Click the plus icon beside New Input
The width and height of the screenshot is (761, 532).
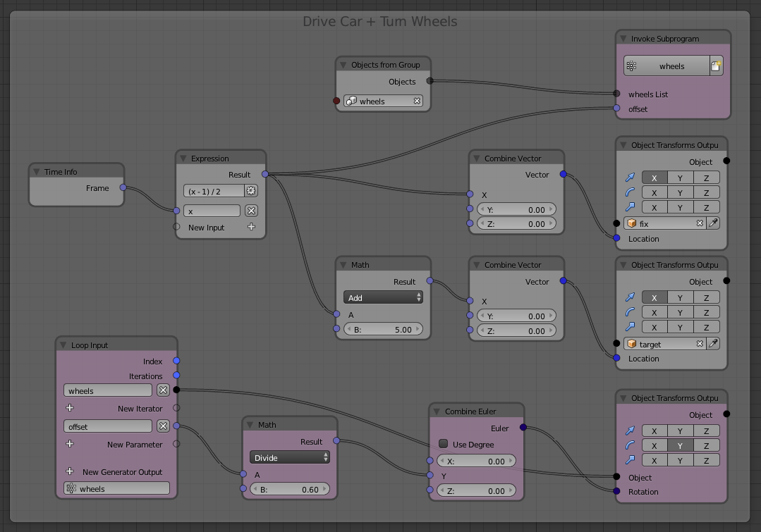click(251, 227)
